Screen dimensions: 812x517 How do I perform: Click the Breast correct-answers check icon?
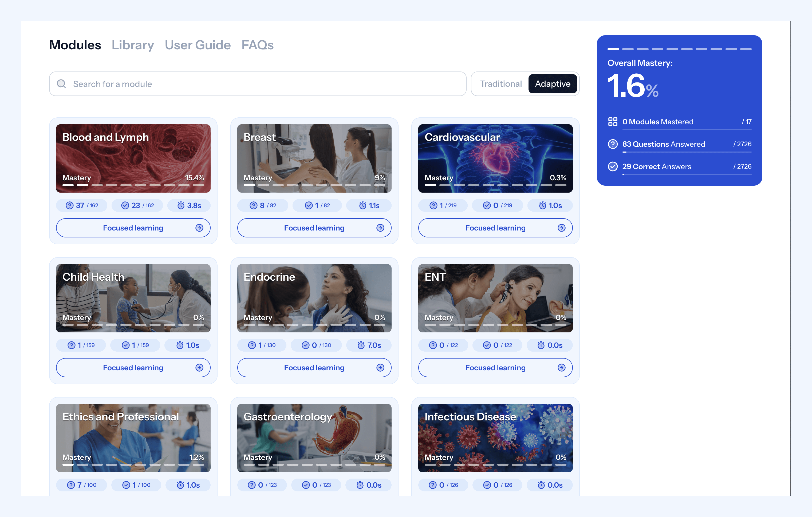tap(309, 205)
